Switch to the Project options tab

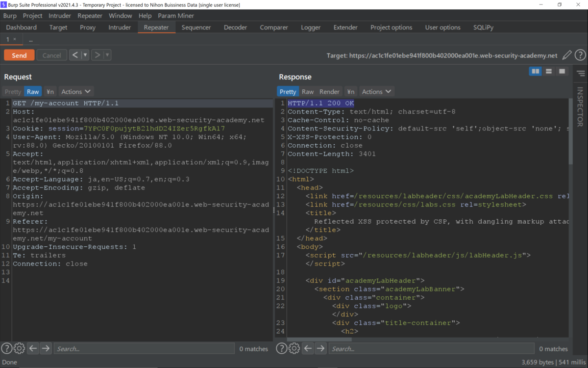click(392, 27)
